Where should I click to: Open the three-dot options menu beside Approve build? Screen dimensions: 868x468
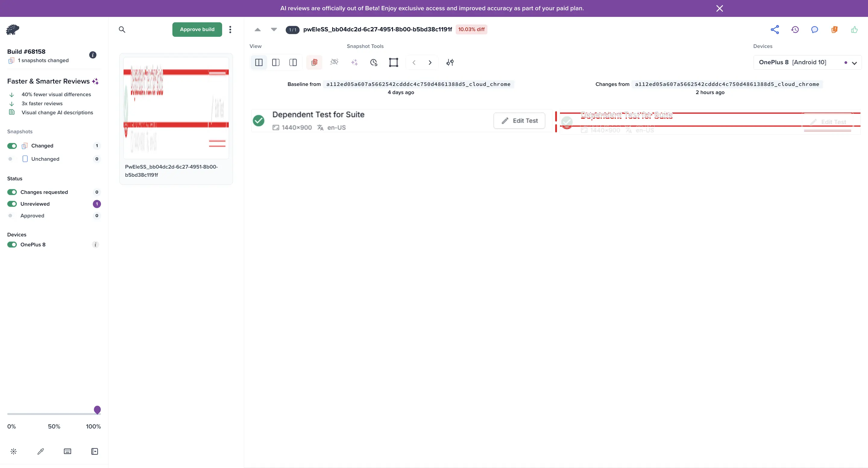click(230, 29)
